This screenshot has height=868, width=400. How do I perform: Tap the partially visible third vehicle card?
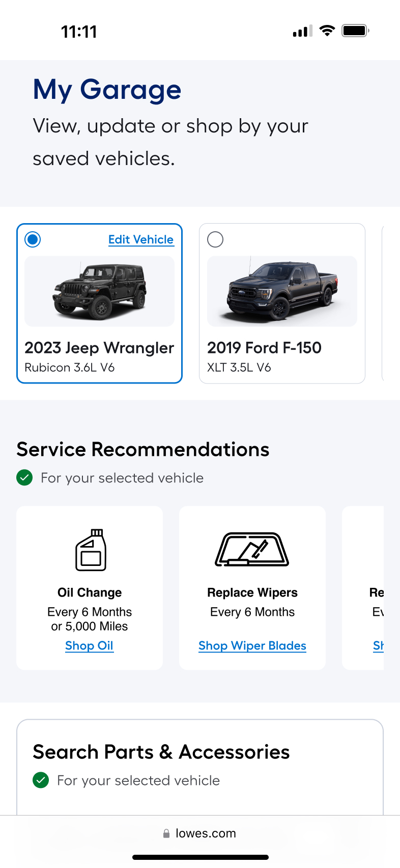point(383,303)
